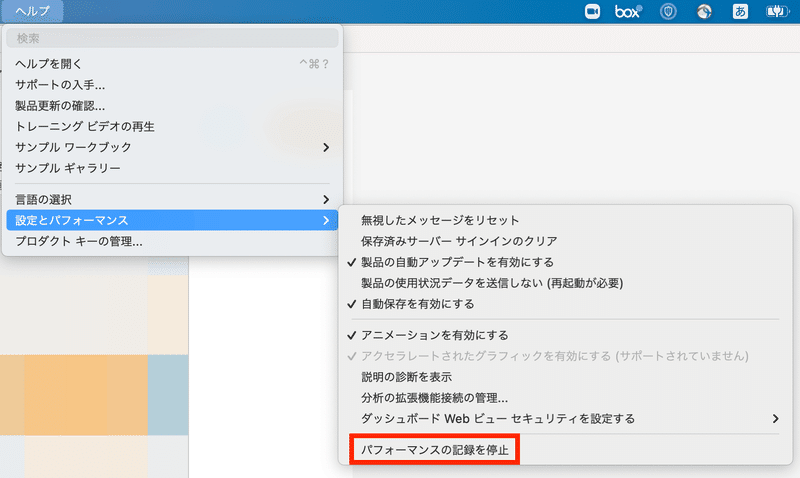Expand 言語の選択 submenu
Viewport: 800px width, 478px height.
tap(172, 199)
